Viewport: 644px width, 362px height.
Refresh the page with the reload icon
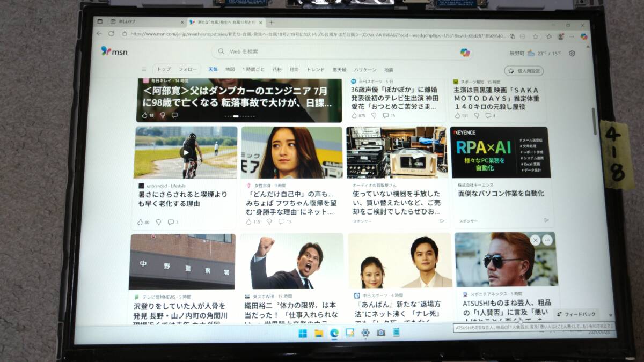(111, 33)
